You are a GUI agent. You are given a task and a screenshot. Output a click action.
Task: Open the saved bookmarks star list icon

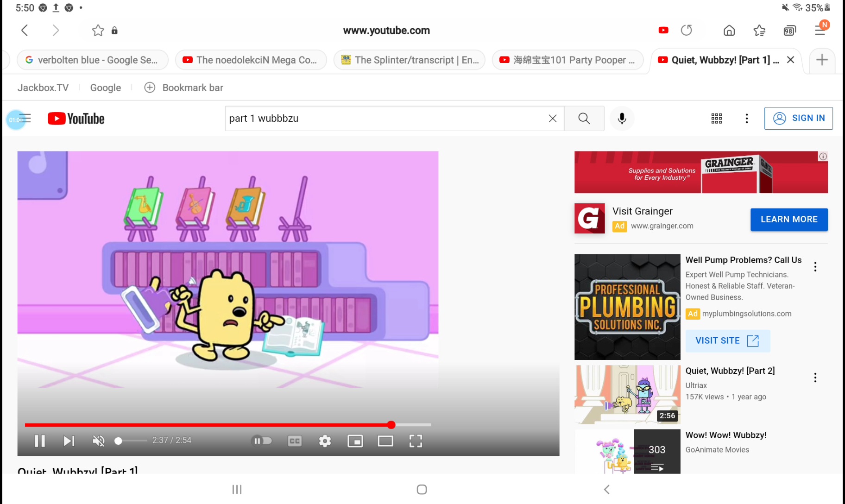(759, 31)
